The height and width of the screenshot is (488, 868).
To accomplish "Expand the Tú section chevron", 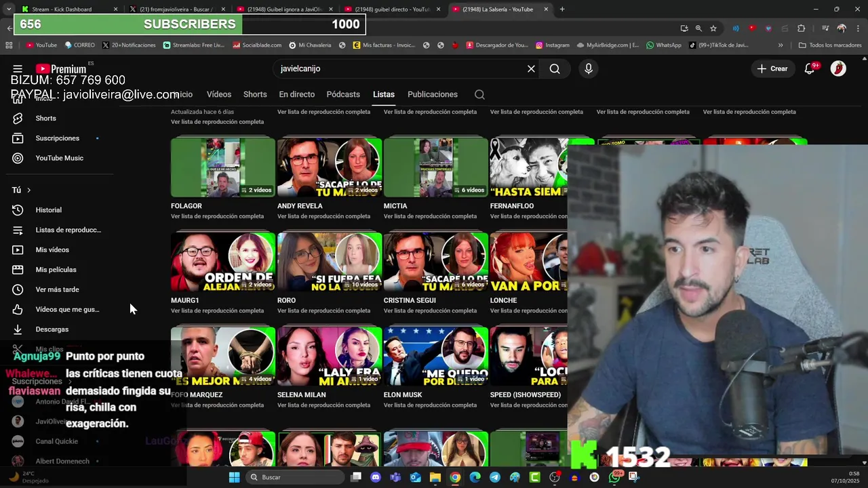I will [x=28, y=190].
